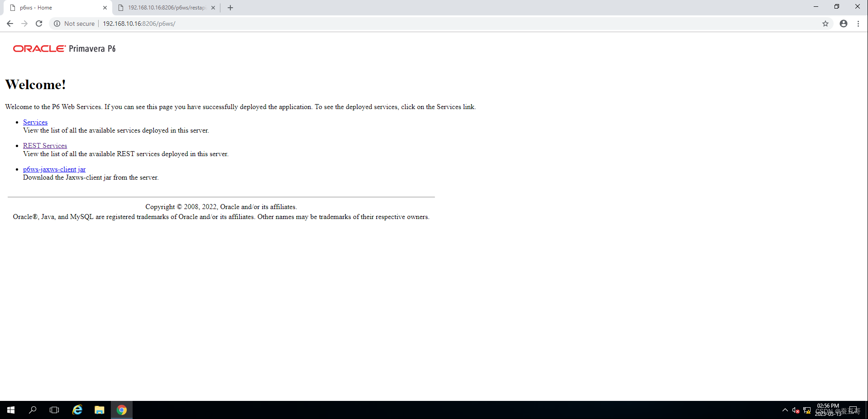Download the p6ws-jaxws-client jar
868x419 pixels.
[54, 169]
